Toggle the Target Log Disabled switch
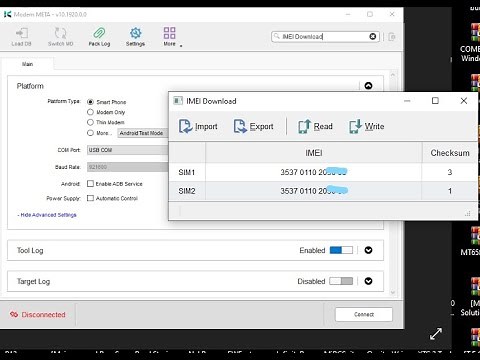The image size is (480, 360). click(x=341, y=281)
